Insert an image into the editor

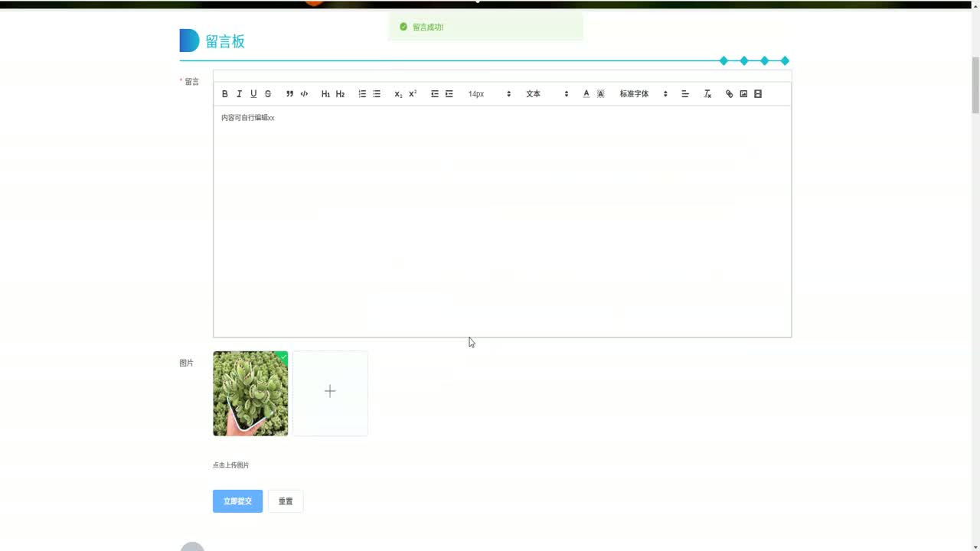743,94
